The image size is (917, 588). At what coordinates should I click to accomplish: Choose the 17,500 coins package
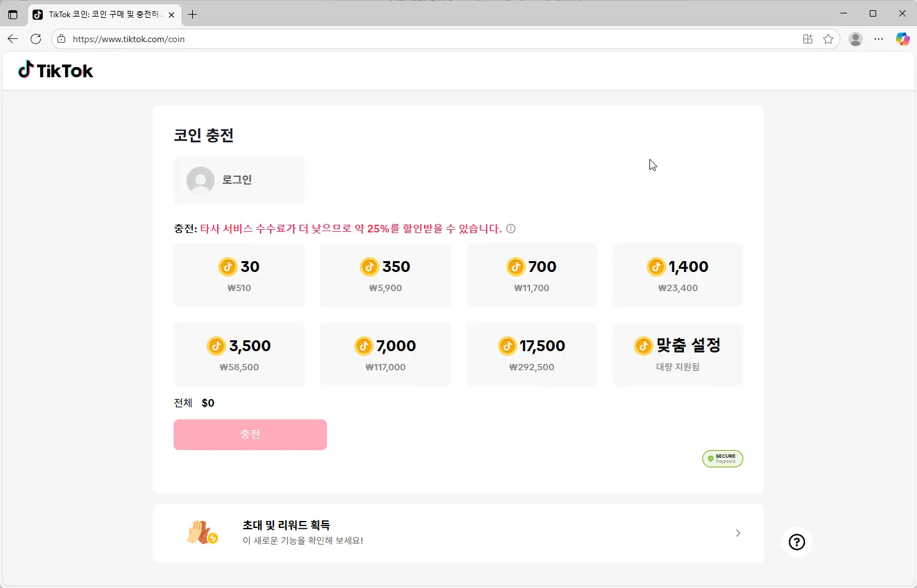(531, 354)
